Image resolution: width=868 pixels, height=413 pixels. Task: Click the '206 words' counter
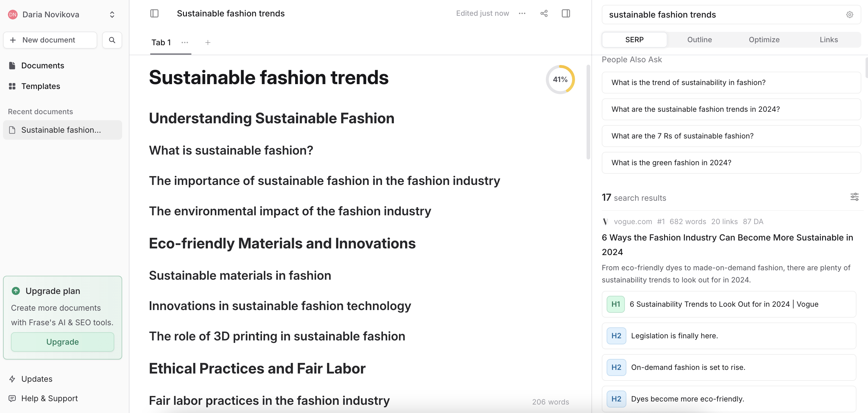pos(550,402)
